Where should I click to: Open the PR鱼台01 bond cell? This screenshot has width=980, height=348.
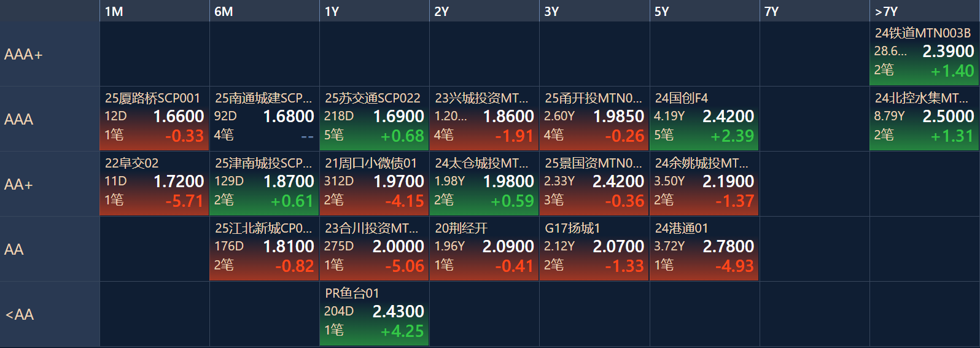[373, 314]
